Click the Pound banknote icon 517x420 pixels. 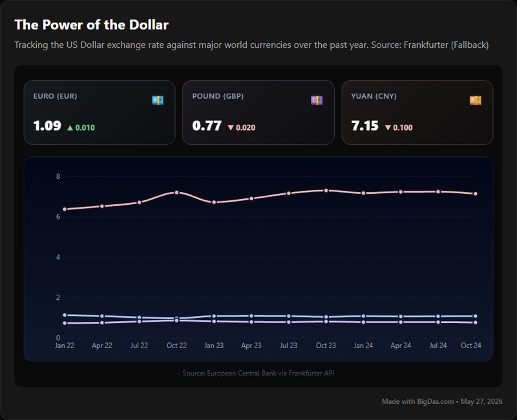point(317,100)
